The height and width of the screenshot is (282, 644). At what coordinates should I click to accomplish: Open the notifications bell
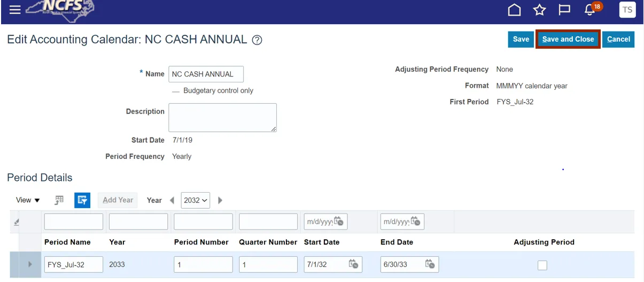click(590, 10)
